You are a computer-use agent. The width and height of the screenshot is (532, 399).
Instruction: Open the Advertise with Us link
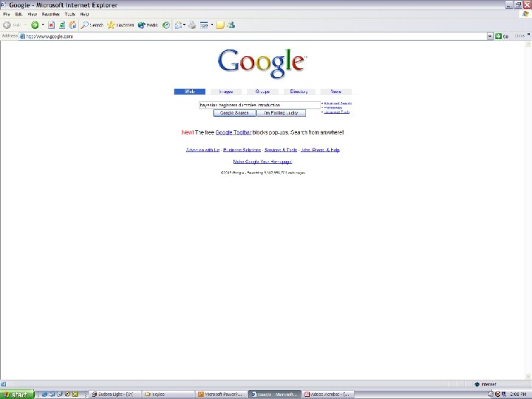pos(203,150)
